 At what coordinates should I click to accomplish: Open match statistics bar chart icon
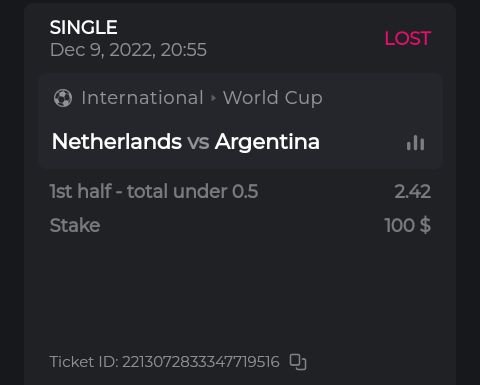coord(415,143)
